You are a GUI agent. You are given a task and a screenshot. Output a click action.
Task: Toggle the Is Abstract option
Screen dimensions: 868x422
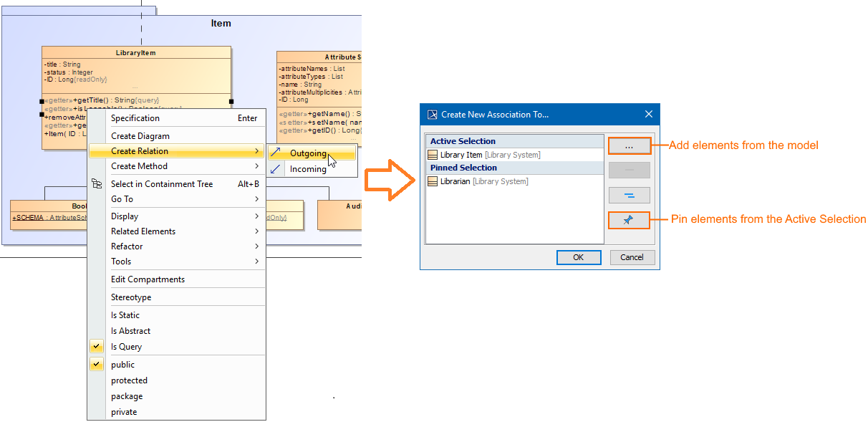click(x=176, y=331)
